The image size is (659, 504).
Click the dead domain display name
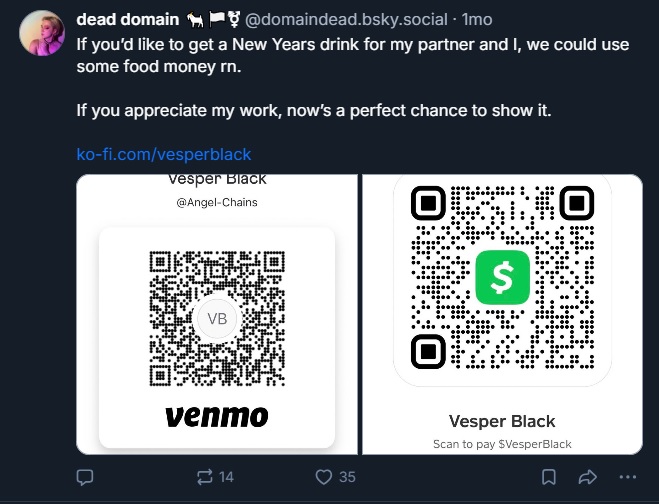[x=127, y=19]
